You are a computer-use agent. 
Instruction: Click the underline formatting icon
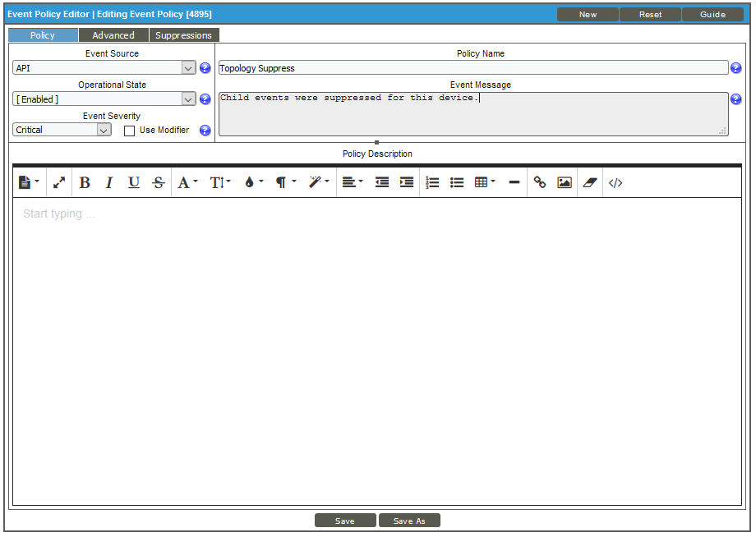[133, 183]
